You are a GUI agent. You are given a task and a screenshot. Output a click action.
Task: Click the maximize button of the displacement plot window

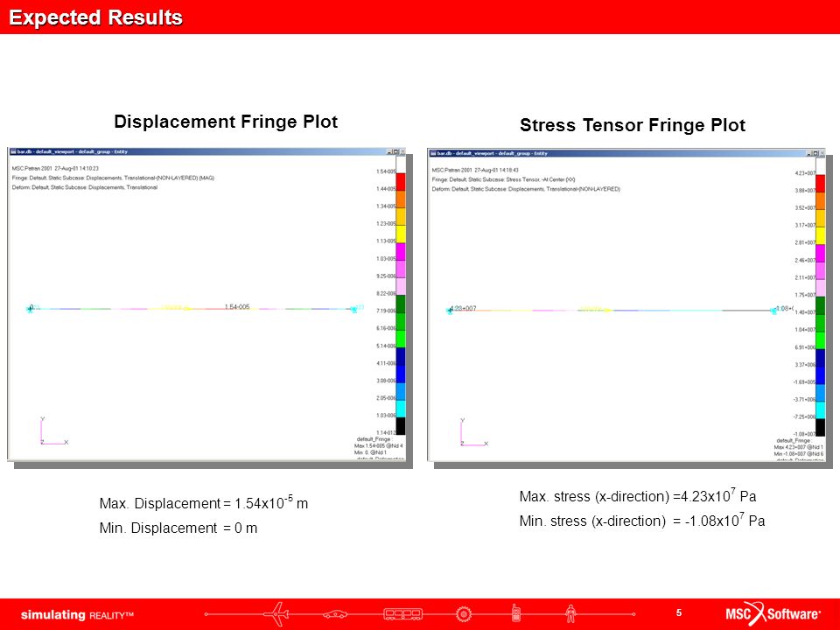395,151
